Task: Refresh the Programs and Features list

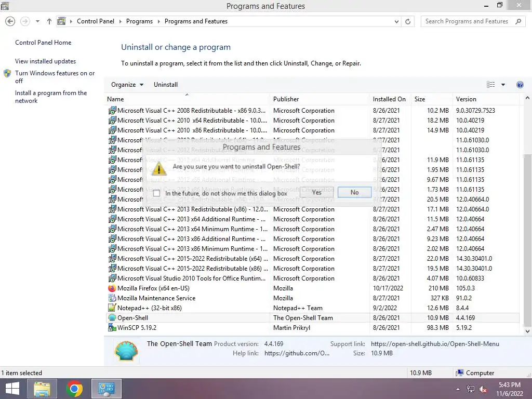Action: (408, 21)
